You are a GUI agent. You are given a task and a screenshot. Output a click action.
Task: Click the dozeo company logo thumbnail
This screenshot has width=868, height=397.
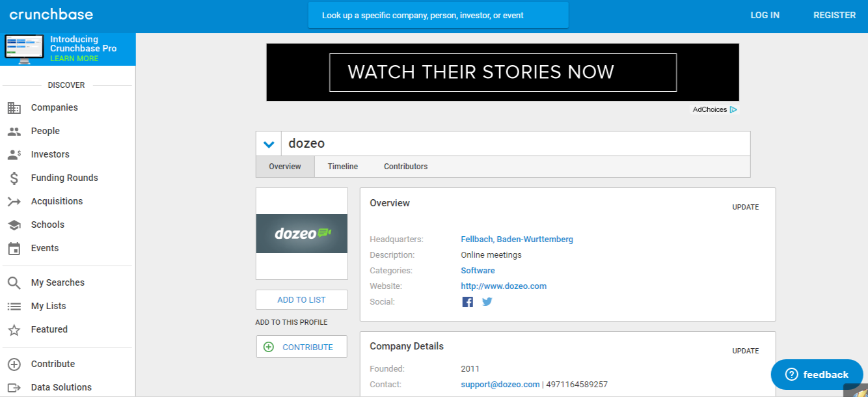click(301, 234)
